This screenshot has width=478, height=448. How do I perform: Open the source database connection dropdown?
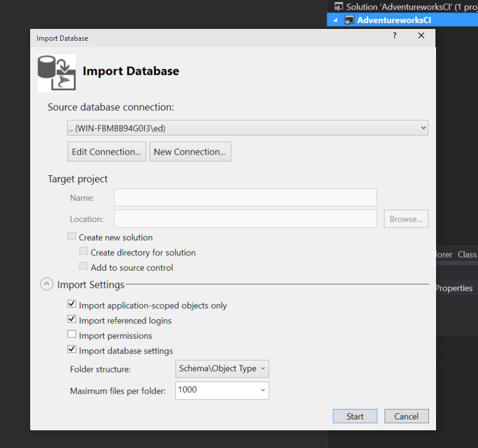pos(423,127)
